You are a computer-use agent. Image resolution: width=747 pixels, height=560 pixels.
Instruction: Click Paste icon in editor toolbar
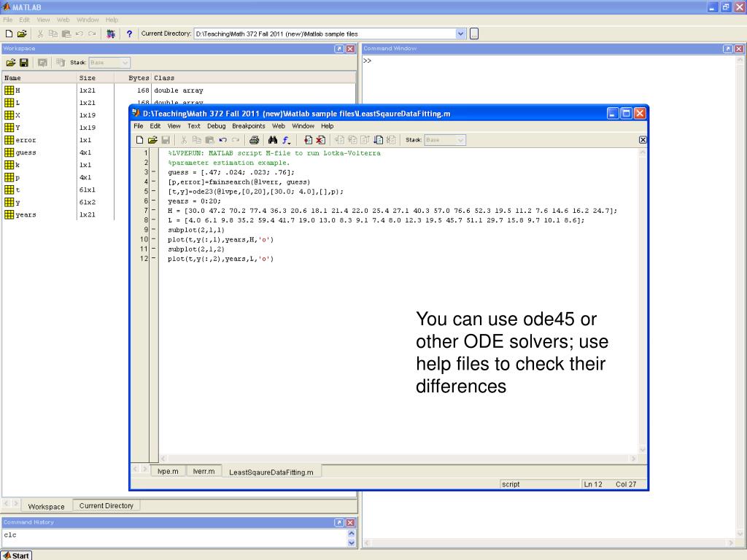click(x=209, y=140)
